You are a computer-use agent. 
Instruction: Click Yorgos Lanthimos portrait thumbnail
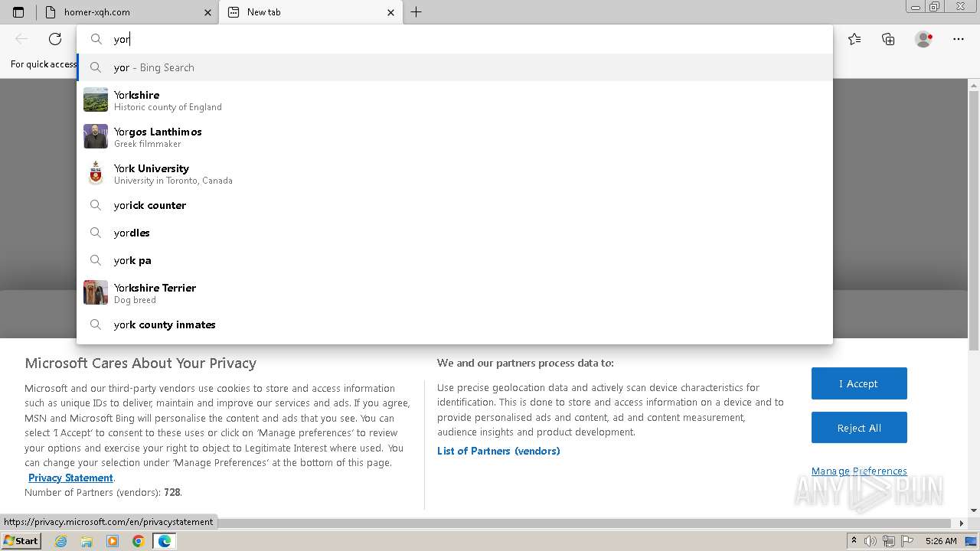coord(96,136)
